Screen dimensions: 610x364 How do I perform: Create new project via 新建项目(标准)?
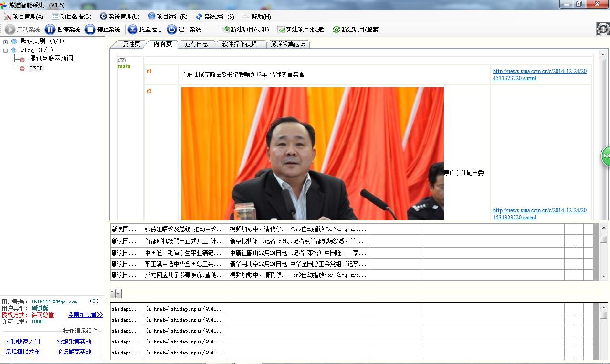(x=246, y=30)
